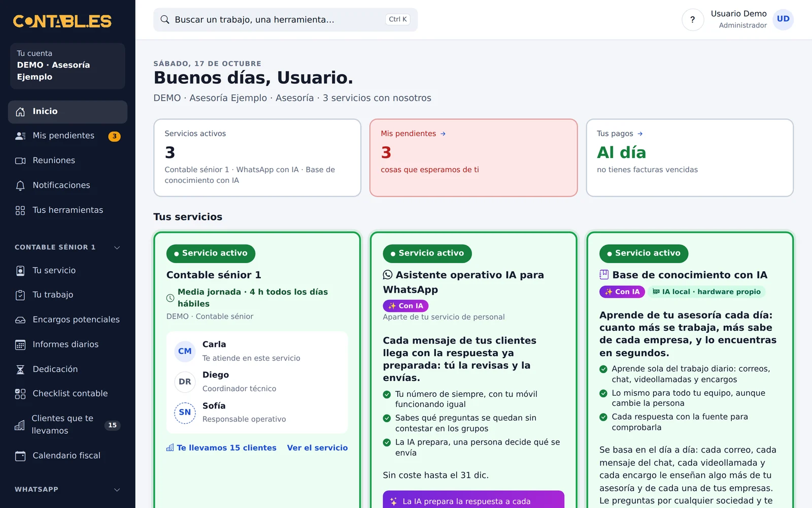Click the CM avatar for Carla
The height and width of the screenshot is (508, 812).
point(185,351)
